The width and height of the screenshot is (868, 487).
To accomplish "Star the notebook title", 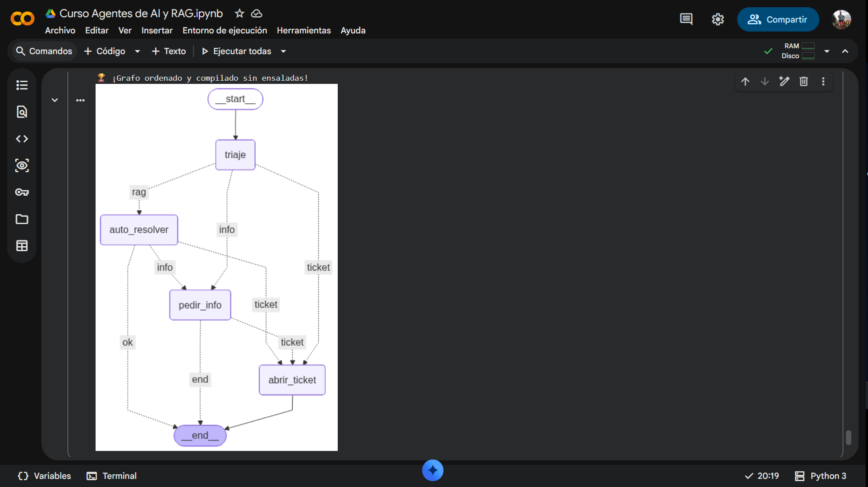I will coord(239,14).
